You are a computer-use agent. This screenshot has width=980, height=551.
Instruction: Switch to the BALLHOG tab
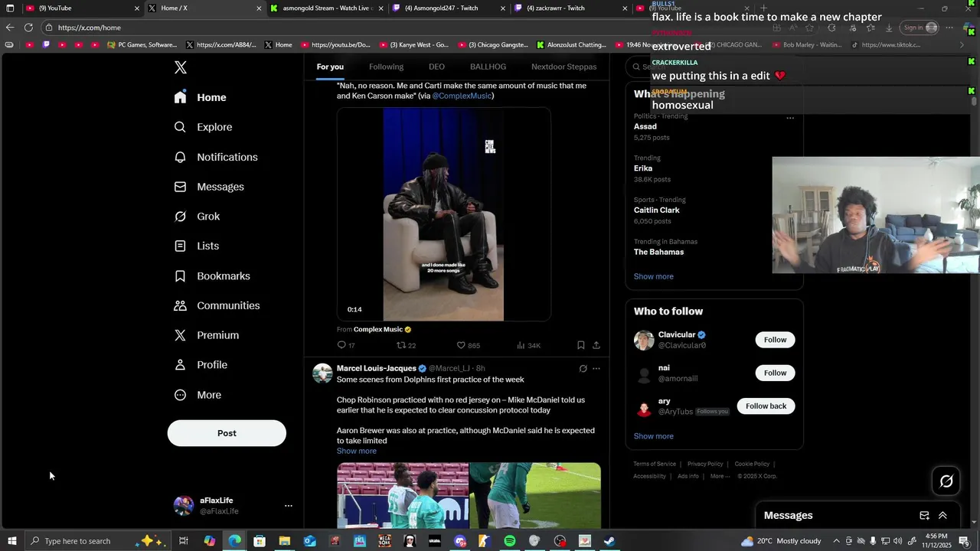[x=488, y=67]
